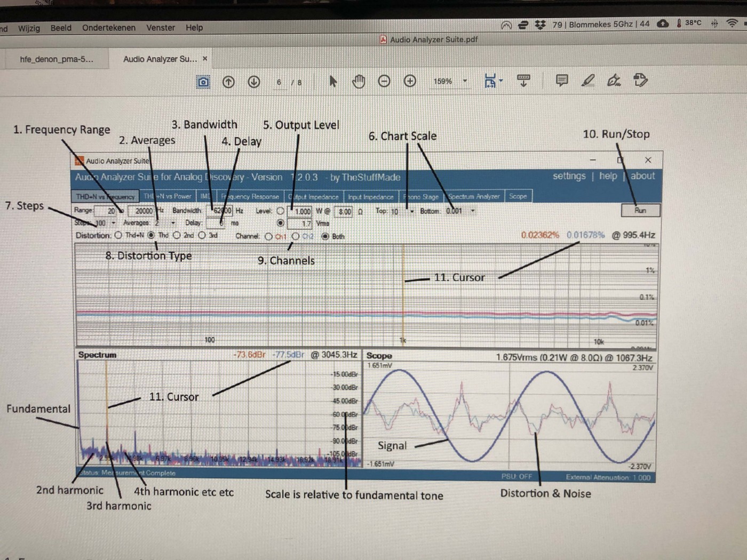Select Ch1 channel radio button
Image resolution: width=747 pixels, height=560 pixels.
(x=269, y=236)
